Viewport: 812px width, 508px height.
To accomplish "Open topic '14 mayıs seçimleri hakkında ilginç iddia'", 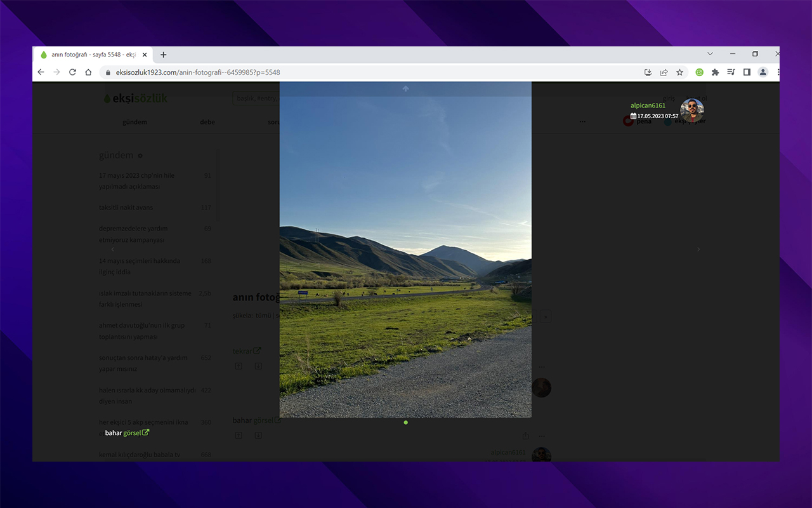I will [x=140, y=267].
